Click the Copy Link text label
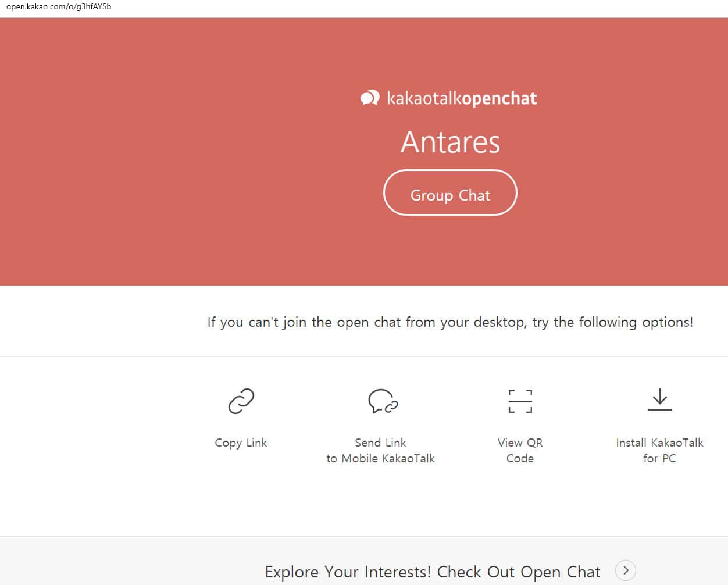This screenshot has width=728, height=585. (x=241, y=443)
